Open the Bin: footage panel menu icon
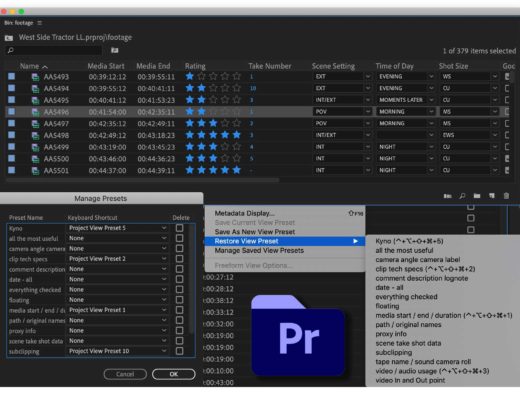 click(40, 23)
